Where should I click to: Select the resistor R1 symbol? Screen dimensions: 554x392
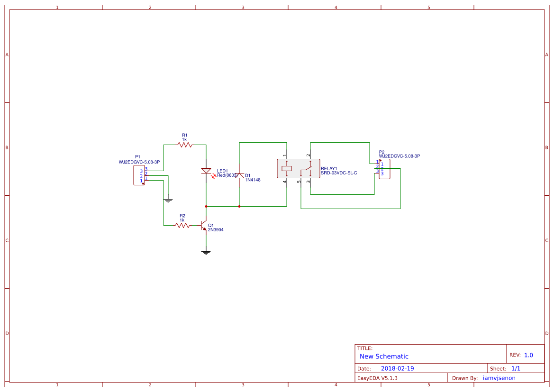tap(184, 144)
